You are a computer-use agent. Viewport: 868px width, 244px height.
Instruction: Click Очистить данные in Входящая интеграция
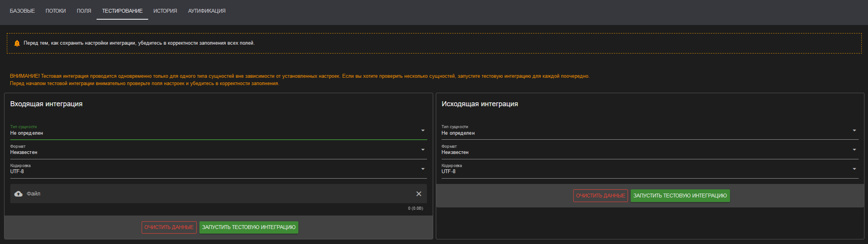click(x=169, y=227)
